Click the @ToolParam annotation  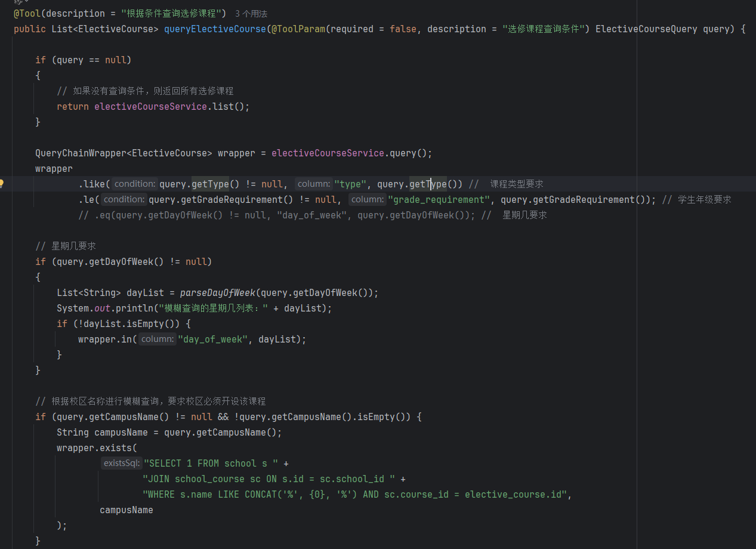[298, 29]
